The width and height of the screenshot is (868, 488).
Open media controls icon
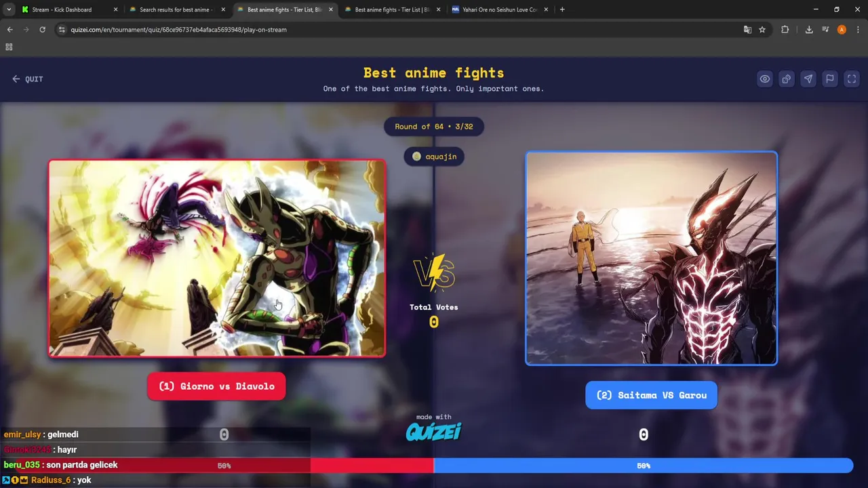(825, 30)
